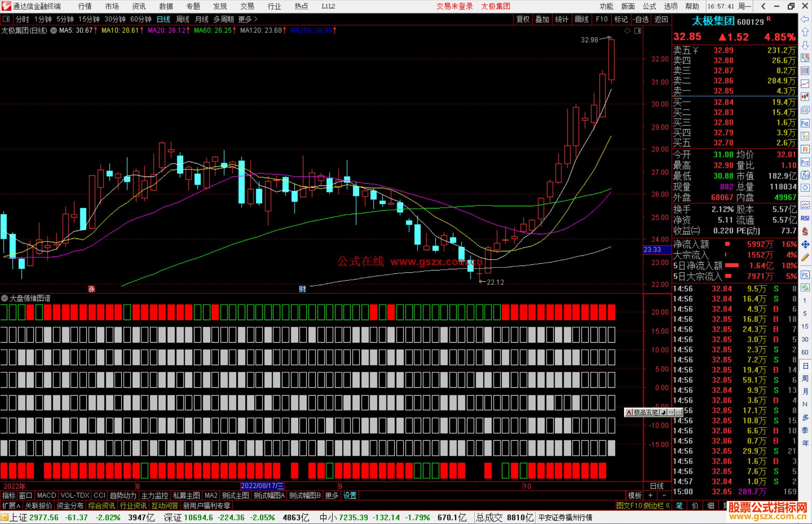Open the candlestick K-line chart icon

(805, 97)
